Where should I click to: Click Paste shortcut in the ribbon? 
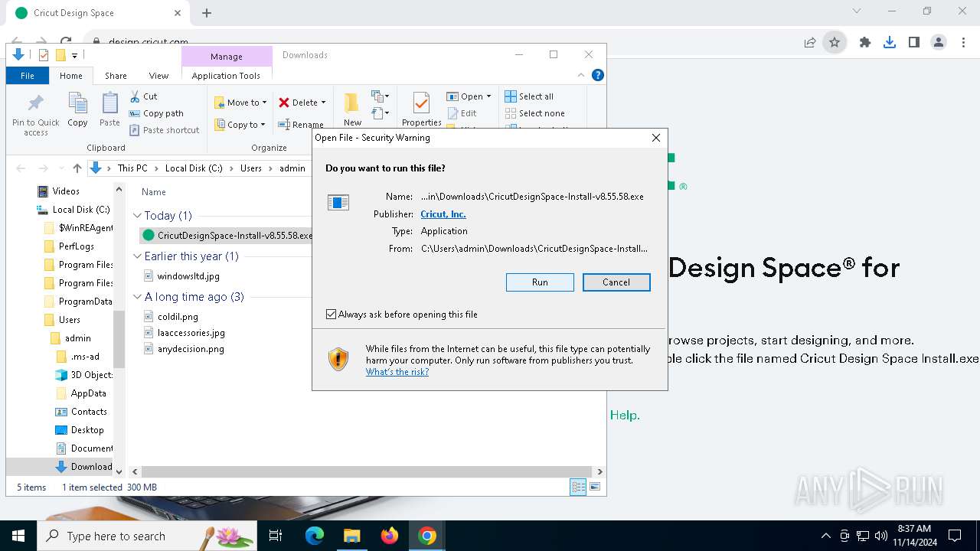164,130
